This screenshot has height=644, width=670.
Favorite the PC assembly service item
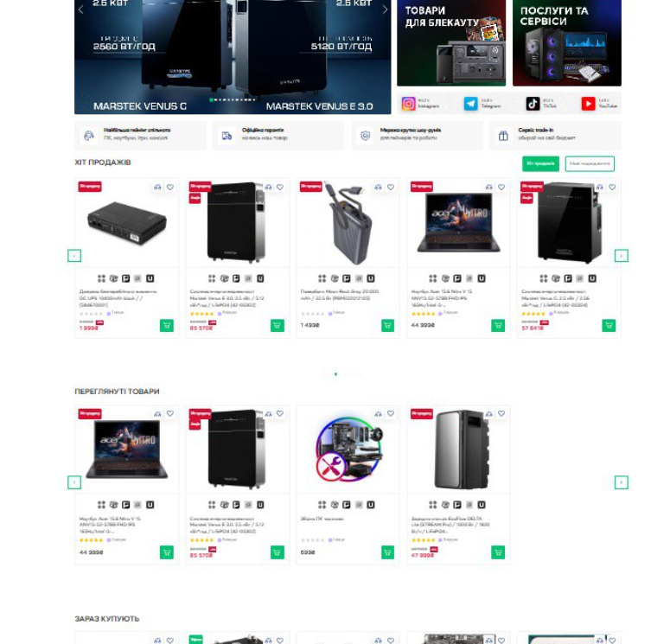(x=391, y=414)
